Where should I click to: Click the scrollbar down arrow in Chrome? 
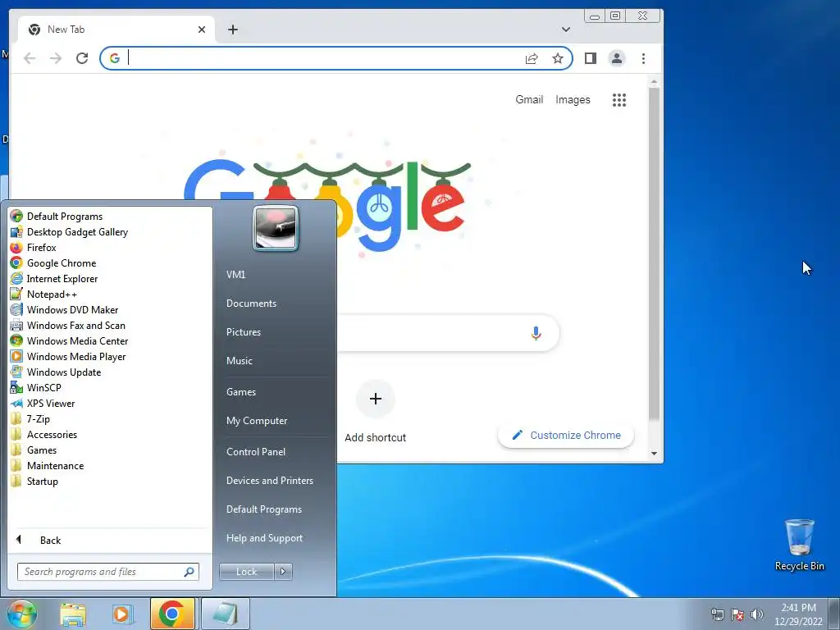pyautogui.click(x=654, y=453)
